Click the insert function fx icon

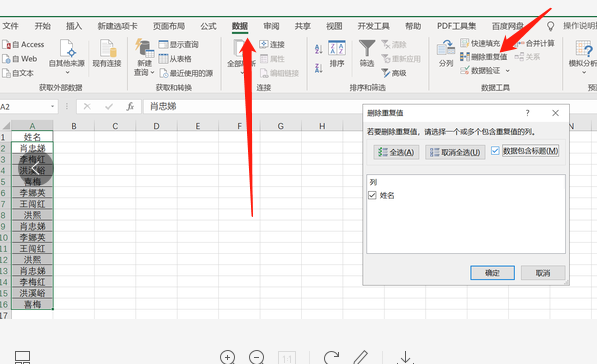click(x=130, y=107)
